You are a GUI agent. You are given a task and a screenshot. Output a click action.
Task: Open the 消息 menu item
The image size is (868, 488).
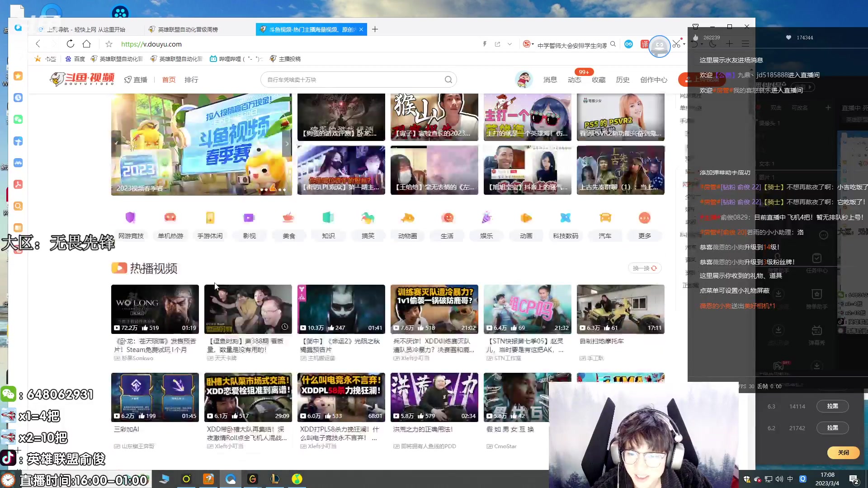pyautogui.click(x=550, y=80)
